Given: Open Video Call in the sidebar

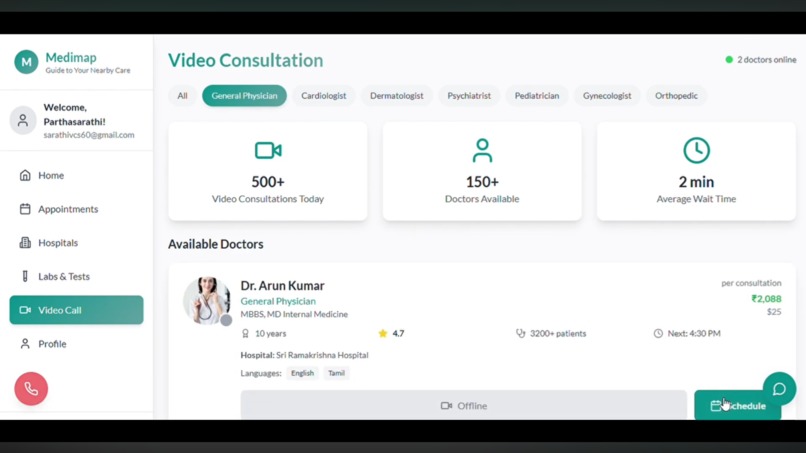Looking at the screenshot, I should tap(77, 310).
